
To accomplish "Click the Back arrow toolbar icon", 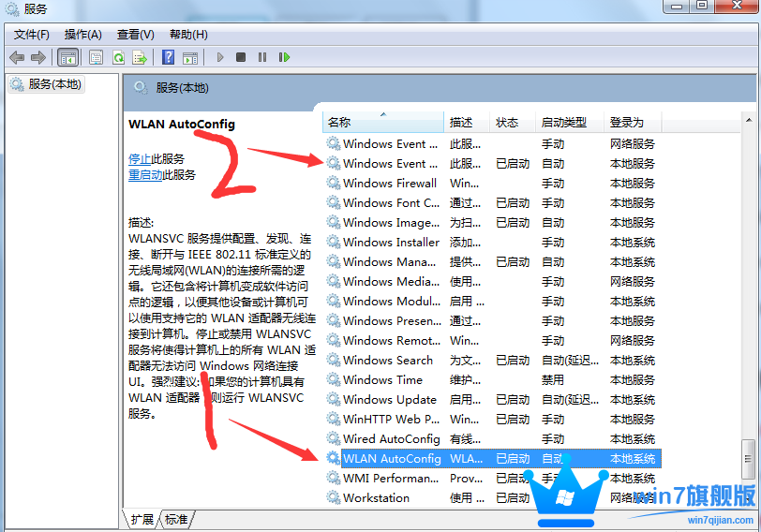I will click(x=17, y=58).
